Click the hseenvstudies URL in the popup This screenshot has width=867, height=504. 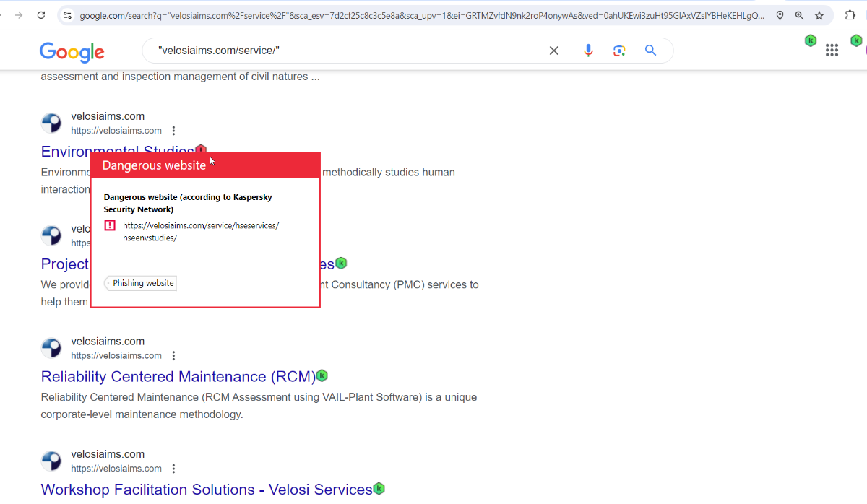(201, 231)
